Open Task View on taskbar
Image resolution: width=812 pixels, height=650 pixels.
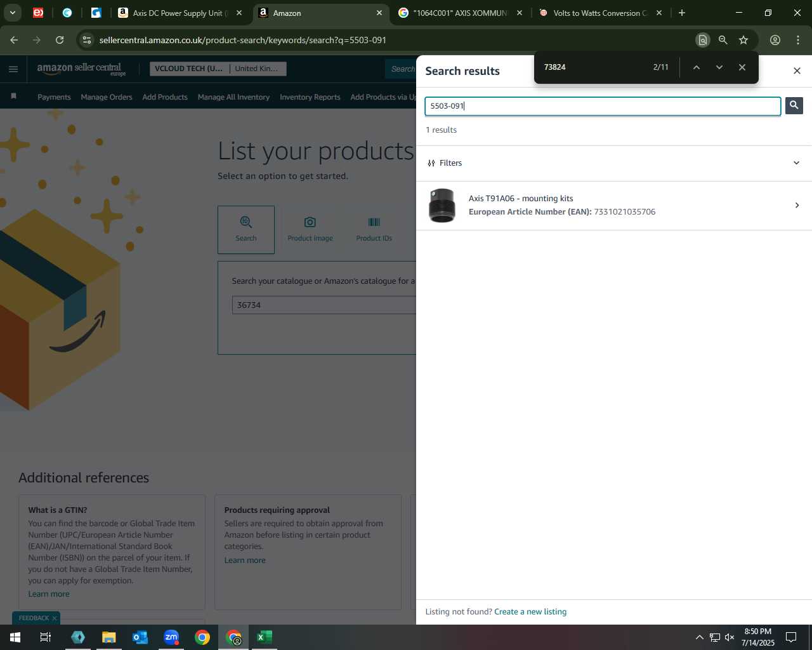[46, 637]
